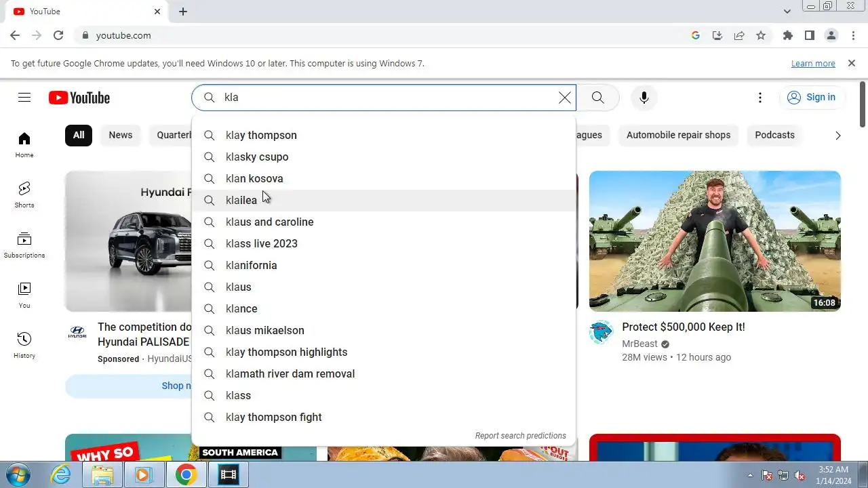Screen dimensions: 868x488
Task: Share this page from the address bar
Action: coord(739,35)
